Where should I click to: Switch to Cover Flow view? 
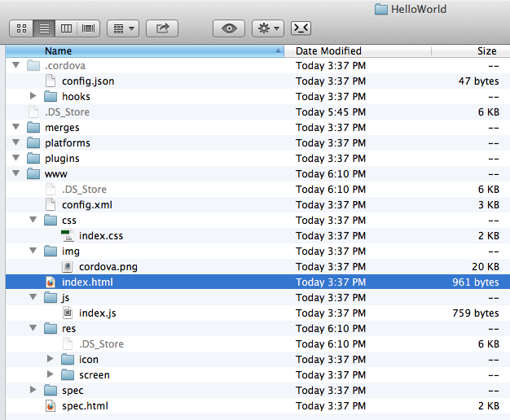88,28
